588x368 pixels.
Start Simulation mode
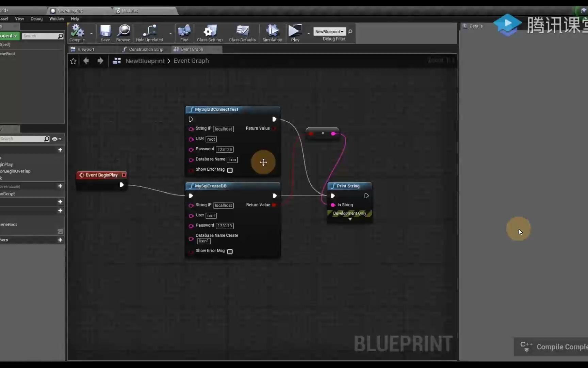[272, 33]
